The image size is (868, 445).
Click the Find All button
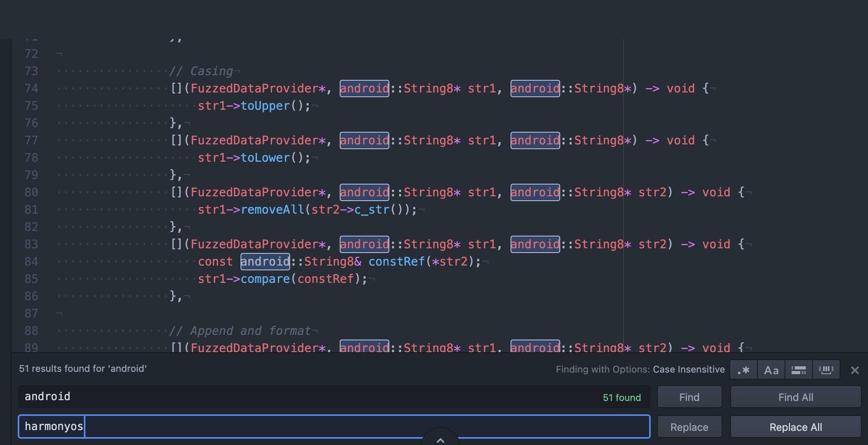click(x=796, y=397)
